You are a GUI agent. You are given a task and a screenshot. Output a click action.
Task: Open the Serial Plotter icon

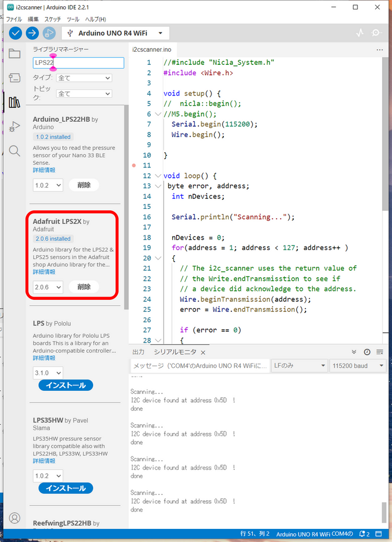[x=360, y=33]
